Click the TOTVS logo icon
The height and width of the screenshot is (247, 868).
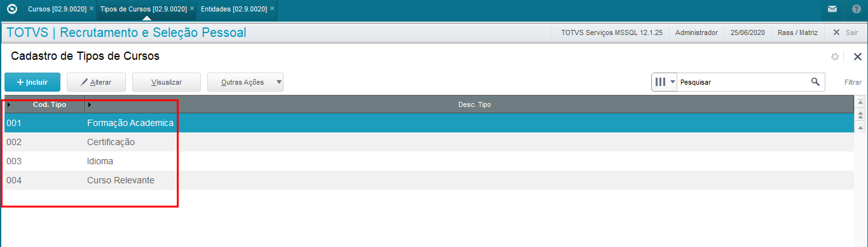pyautogui.click(x=11, y=9)
